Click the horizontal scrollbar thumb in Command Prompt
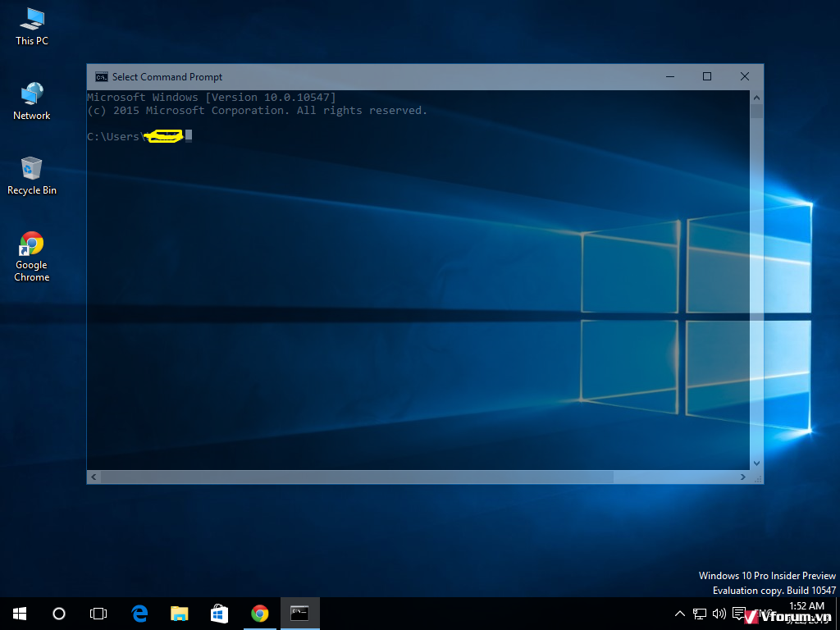The image size is (840, 630). (357, 477)
